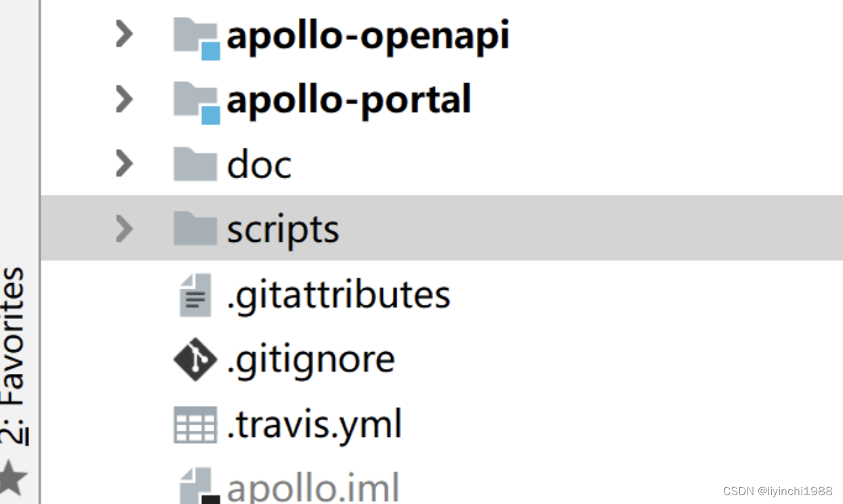Image resolution: width=843 pixels, height=504 pixels.
Task: Expand the apollo-openapi folder
Action: point(124,35)
